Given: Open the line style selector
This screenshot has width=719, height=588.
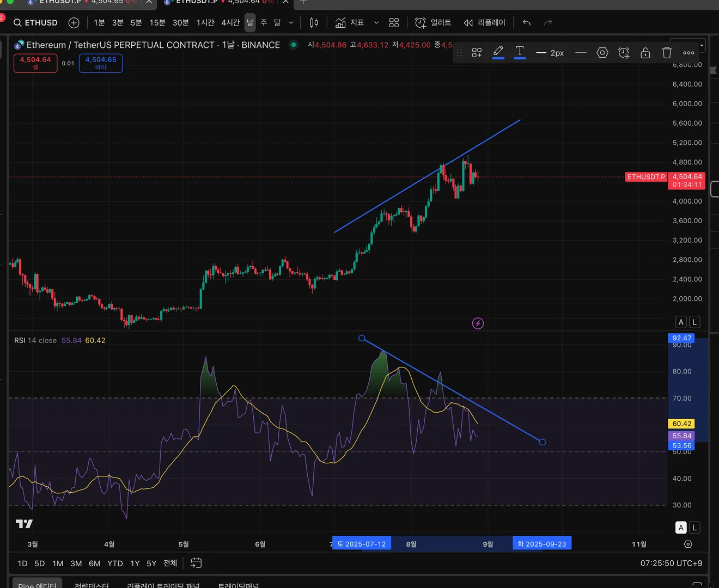Looking at the screenshot, I should tap(581, 53).
